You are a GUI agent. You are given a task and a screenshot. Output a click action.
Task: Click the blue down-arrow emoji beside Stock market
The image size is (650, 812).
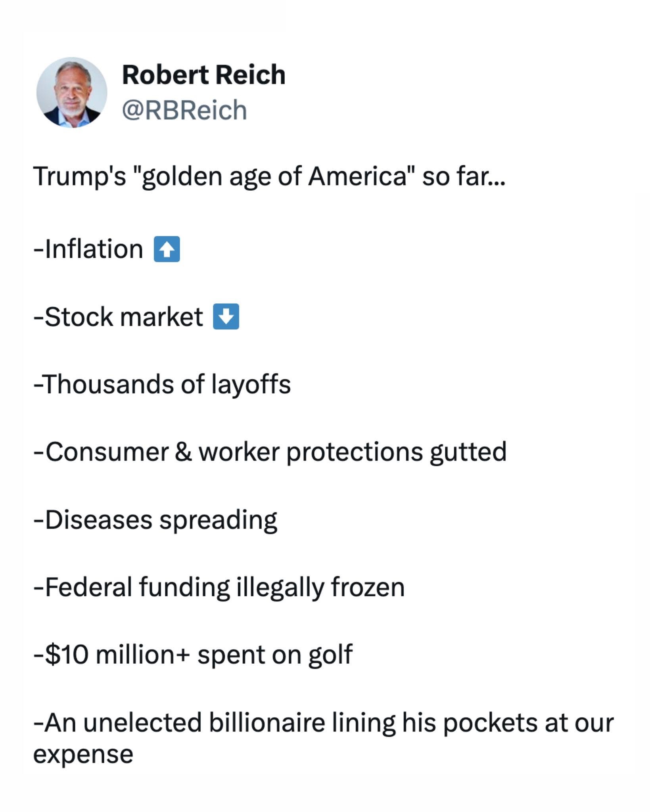(x=226, y=316)
